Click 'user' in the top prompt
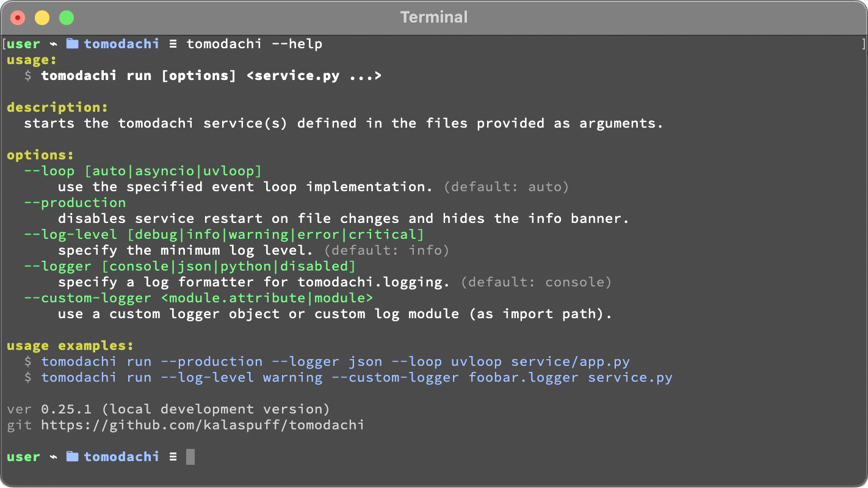The image size is (868, 488). [x=23, y=44]
